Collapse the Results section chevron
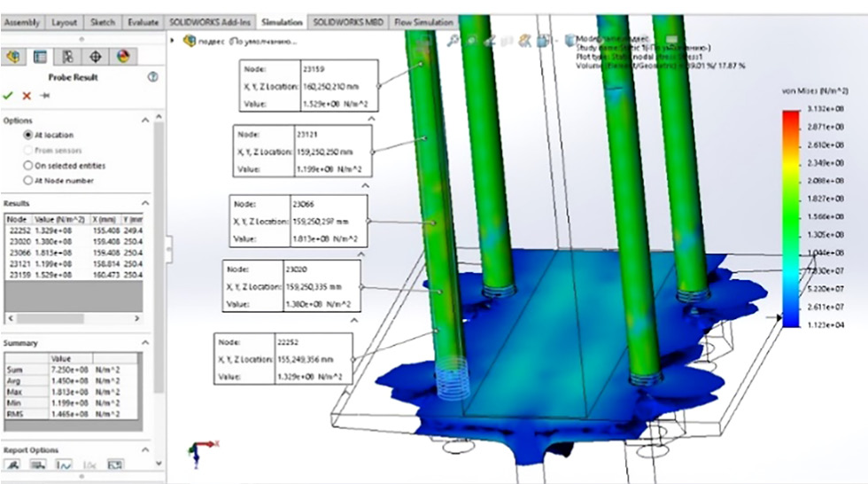Screen dimensions: 868x484 [145, 203]
